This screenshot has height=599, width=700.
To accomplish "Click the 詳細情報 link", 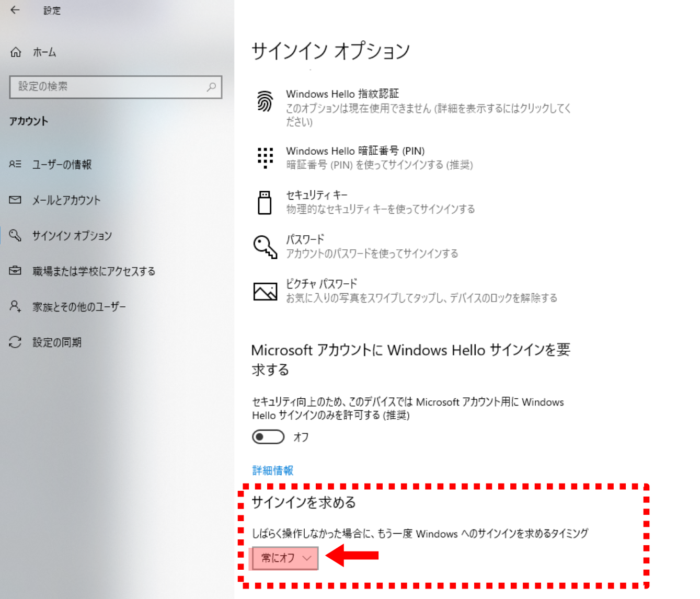I will pos(272,470).
